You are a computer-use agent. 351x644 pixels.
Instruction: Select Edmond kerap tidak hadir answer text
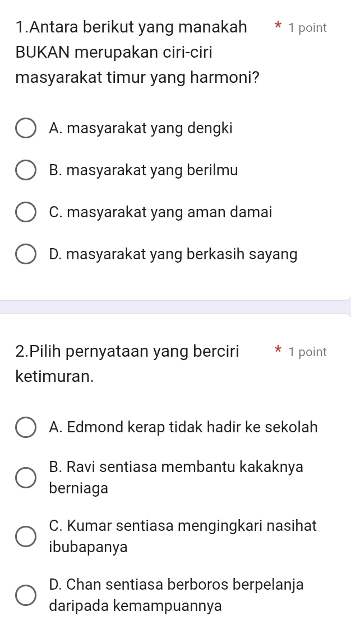pos(183,427)
